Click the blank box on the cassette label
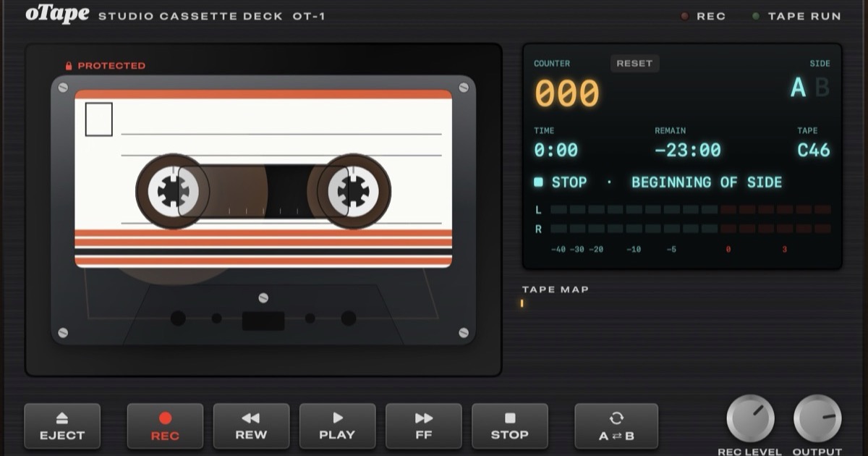 pos(99,119)
